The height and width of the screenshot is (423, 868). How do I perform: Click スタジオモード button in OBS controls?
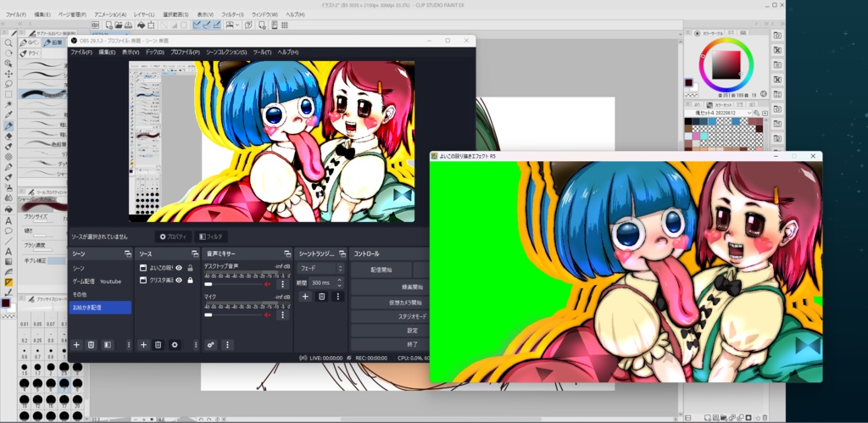coord(390,317)
